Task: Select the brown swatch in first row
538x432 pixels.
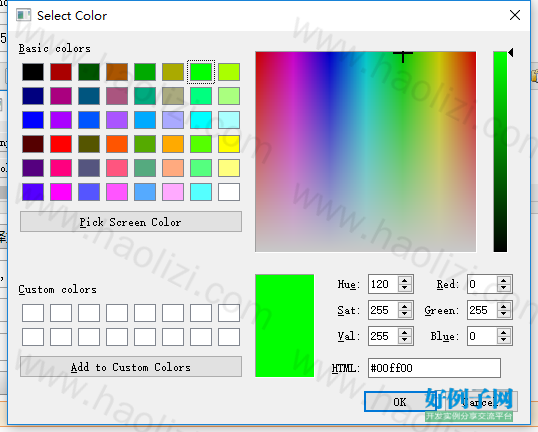Action: [x=117, y=72]
